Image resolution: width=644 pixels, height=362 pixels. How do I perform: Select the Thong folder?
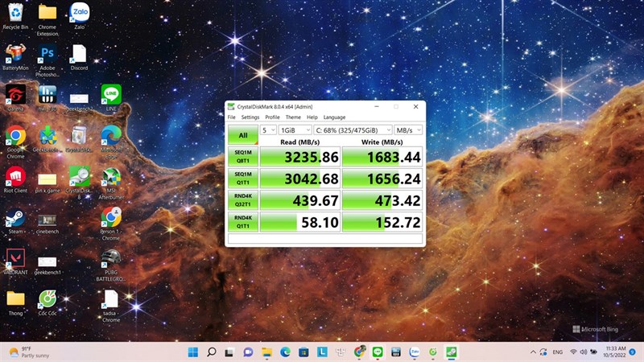(15, 303)
